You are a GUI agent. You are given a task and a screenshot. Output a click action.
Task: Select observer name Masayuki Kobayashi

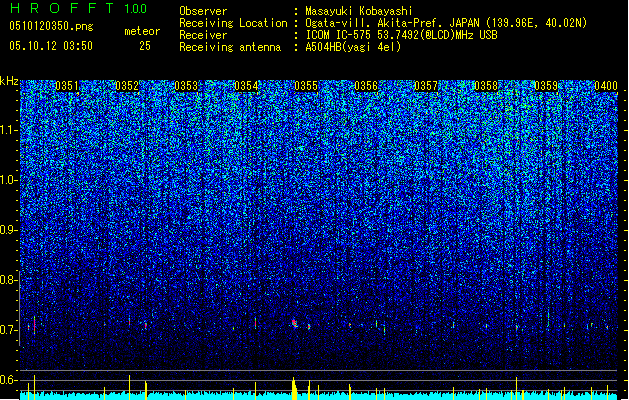(359, 11)
